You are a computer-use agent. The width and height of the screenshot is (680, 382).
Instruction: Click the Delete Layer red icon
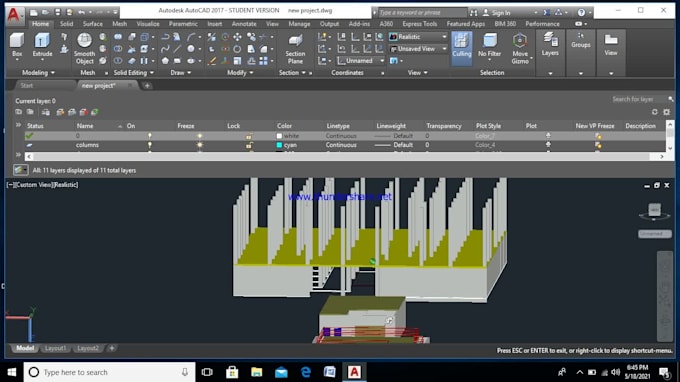(83, 112)
